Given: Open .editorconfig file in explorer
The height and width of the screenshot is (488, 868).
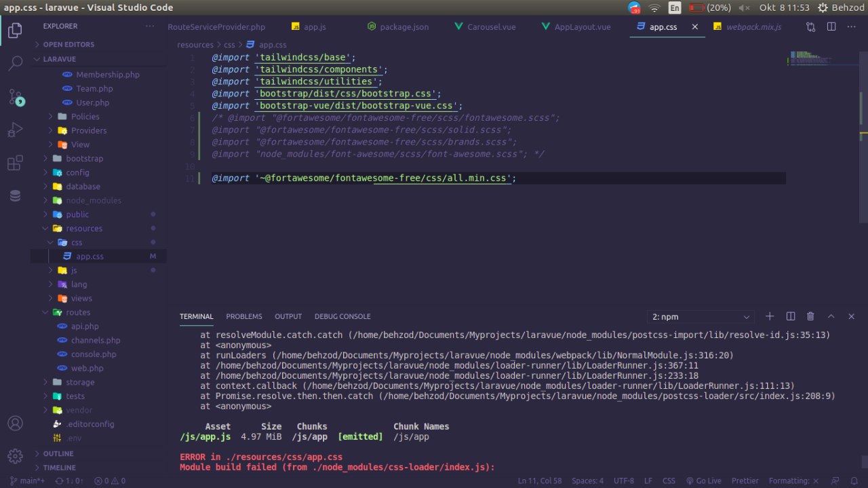Looking at the screenshot, I should pos(98,424).
